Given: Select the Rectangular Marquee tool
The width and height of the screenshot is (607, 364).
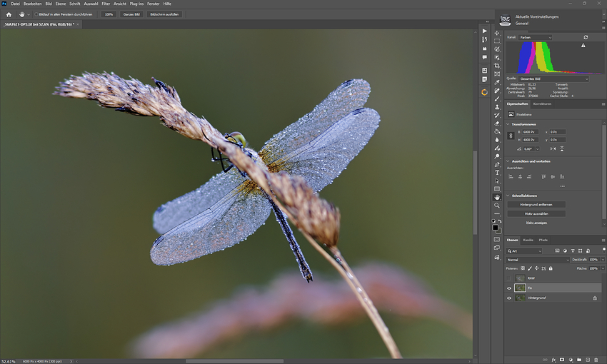Looking at the screenshot, I should [x=497, y=41].
